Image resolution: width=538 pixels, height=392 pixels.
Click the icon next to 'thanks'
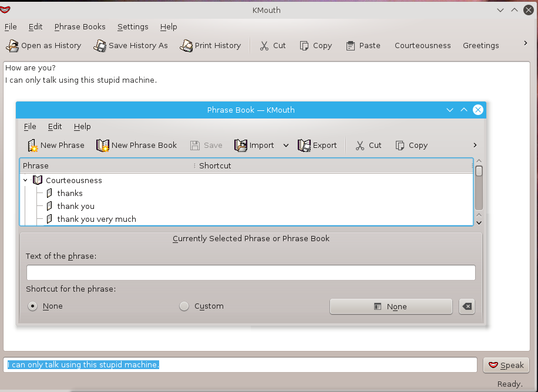pos(49,193)
